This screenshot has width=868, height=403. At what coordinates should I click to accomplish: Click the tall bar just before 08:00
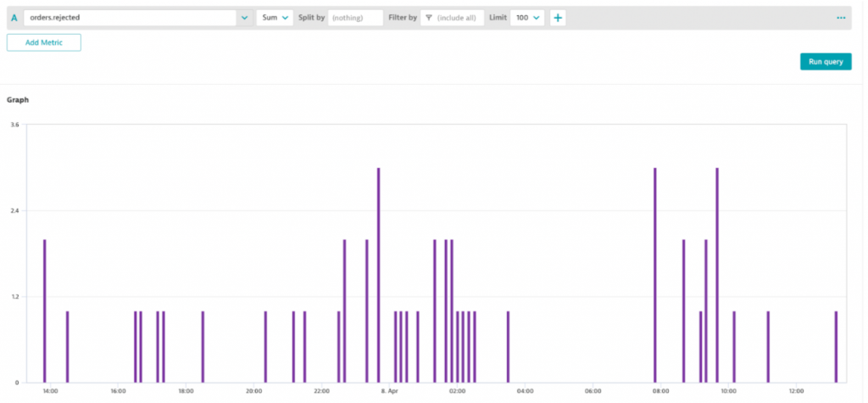[655, 275]
